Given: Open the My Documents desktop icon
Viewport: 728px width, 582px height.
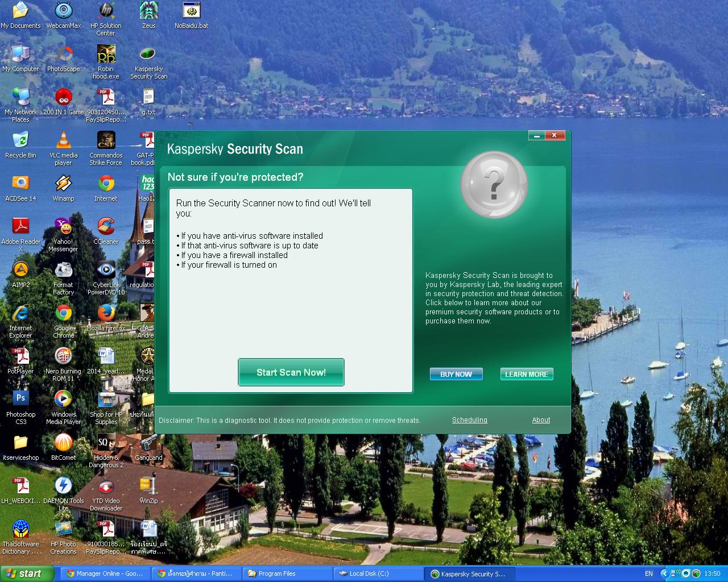Looking at the screenshot, I should (x=20, y=15).
